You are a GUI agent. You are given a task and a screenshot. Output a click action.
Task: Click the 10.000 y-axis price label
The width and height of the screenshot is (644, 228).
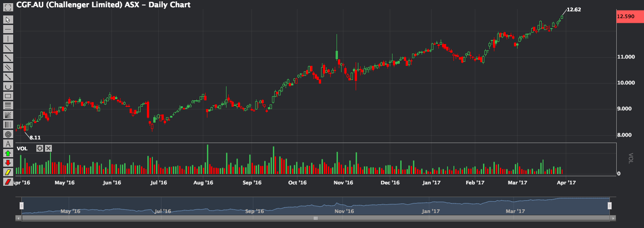(626, 83)
